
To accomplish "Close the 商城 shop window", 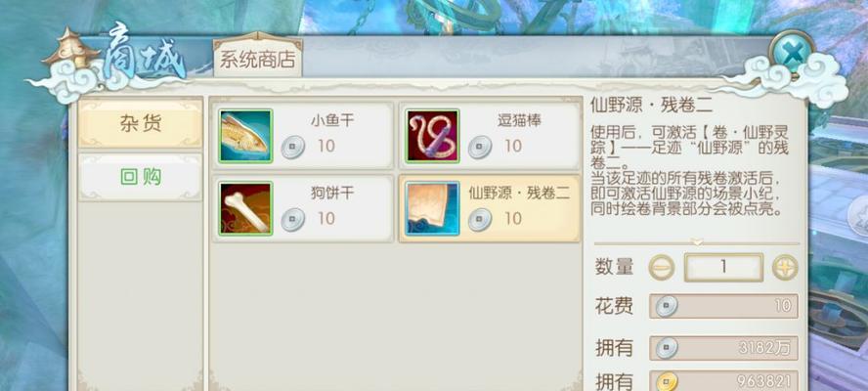I will tap(792, 55).
